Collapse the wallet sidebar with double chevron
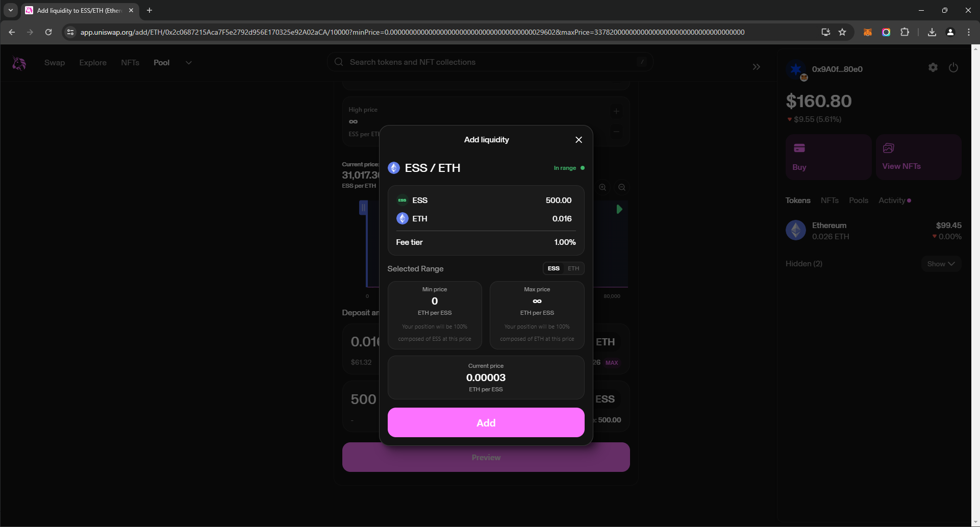Viewport: 980px width, 527px height. [x=756, y=67]
